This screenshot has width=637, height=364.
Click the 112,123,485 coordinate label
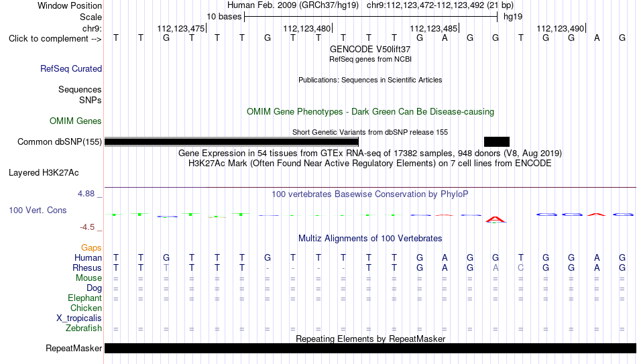433,28
